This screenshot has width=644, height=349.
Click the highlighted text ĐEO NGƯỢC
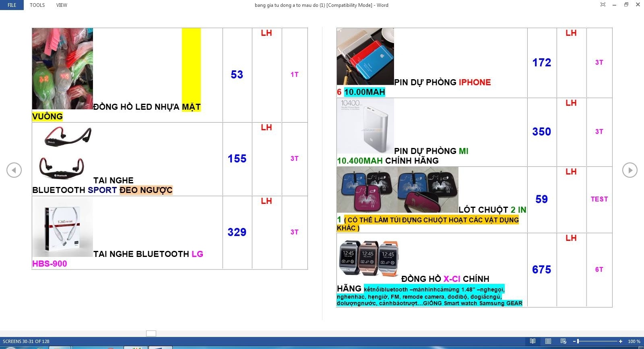coord(146,190)
